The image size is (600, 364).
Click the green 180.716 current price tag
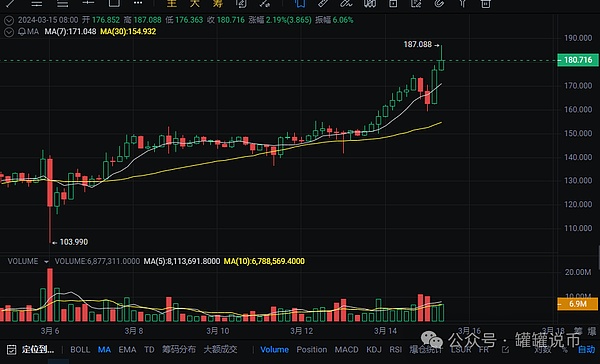click(x=577, y=60)
